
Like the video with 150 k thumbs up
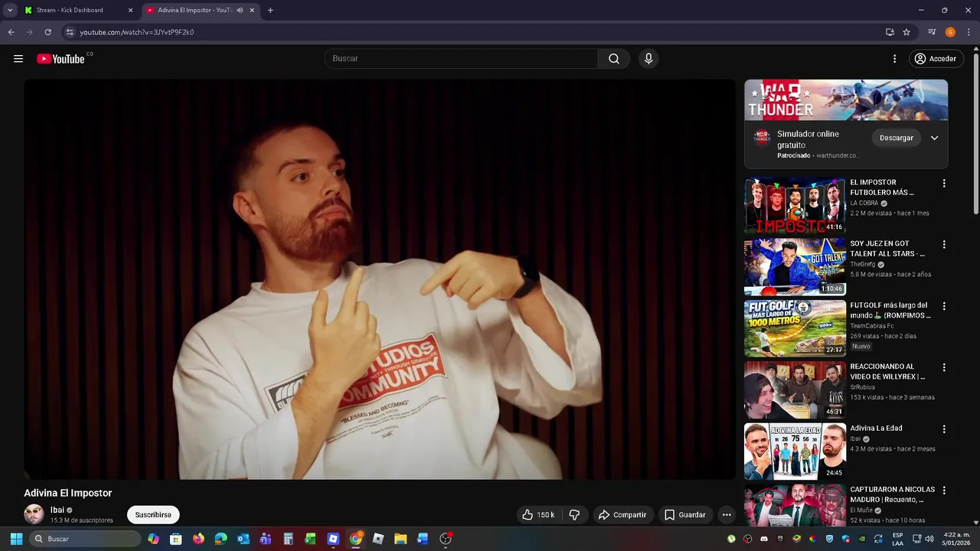point(538,515)
